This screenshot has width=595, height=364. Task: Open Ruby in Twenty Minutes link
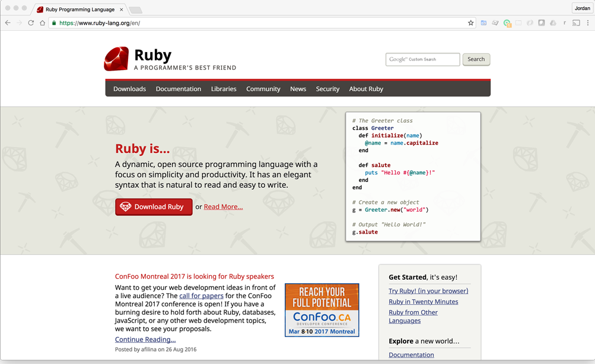coord(424,301)
